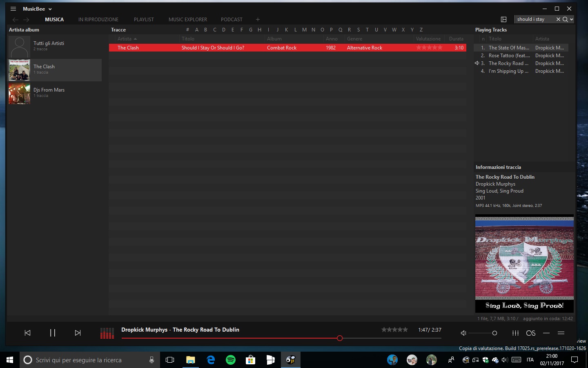Click the Sing Loud, Sing Proud album artwork
This screenshot has width=588, height=368.
[524, 263]
